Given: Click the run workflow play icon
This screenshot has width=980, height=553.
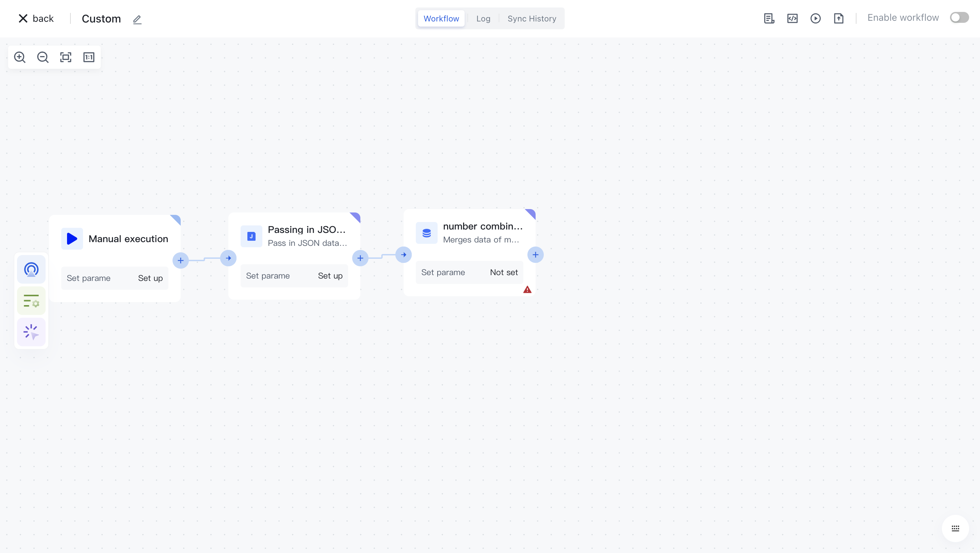Looking at the screenshot, I should pyautogui.click(x=815, y=18).
